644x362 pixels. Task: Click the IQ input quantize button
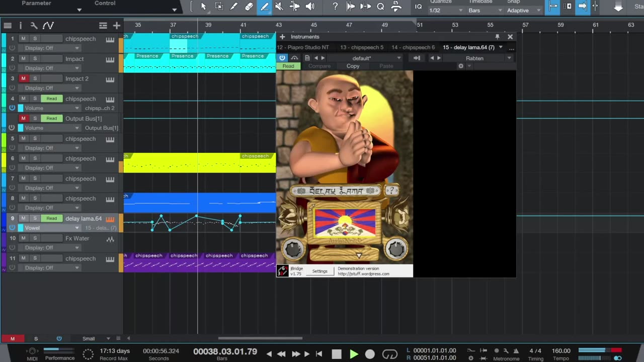point(418,7)
